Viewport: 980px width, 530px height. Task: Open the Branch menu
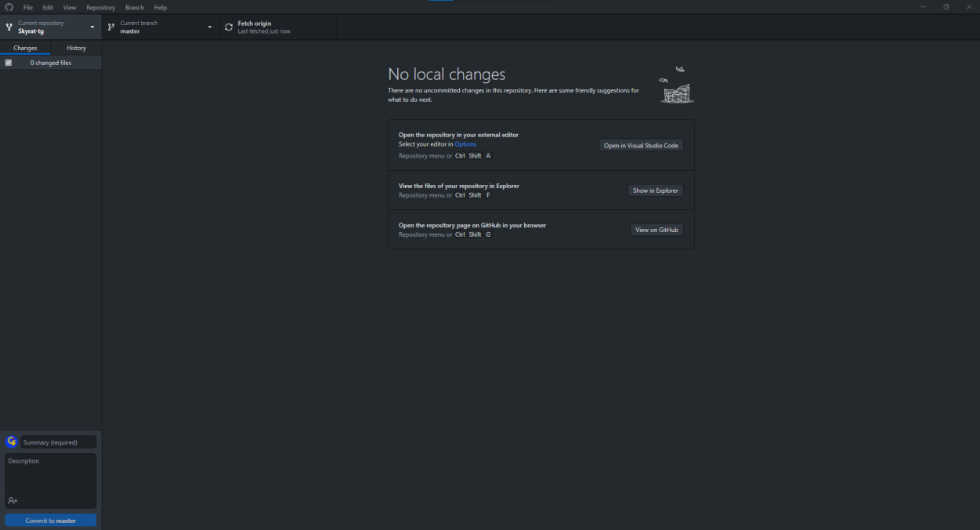pyautogui.click(x=135, y=7)
